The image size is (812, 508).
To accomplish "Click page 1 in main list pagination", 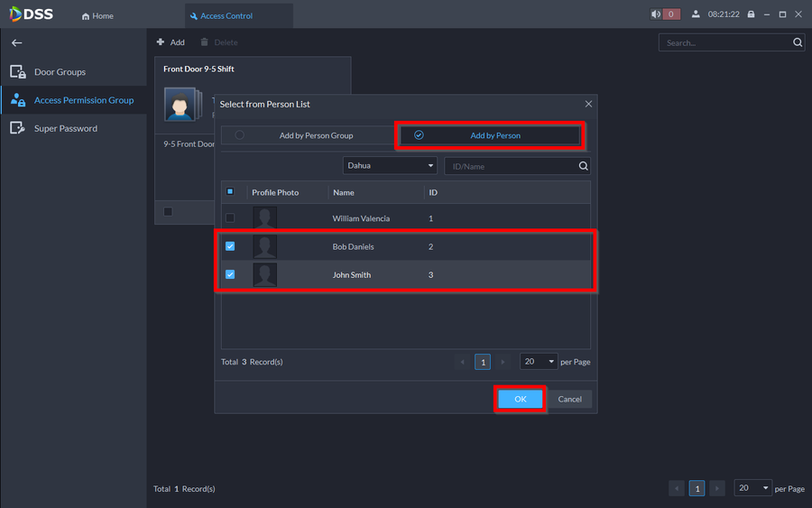I will tap(697, 488).
